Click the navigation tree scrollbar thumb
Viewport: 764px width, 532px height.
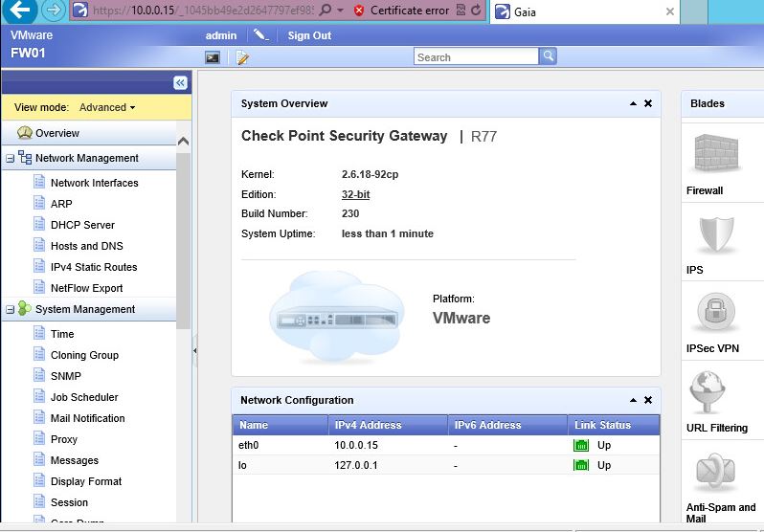183,241
